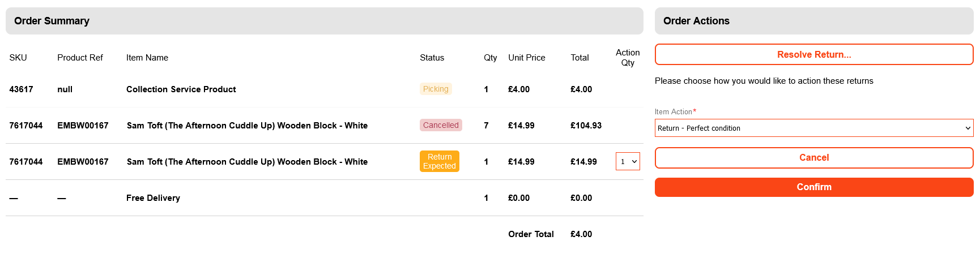Viewport: 980px width, 258px height.
Task: Click the Product Ref column header
Action: click(x=80, y=58)
